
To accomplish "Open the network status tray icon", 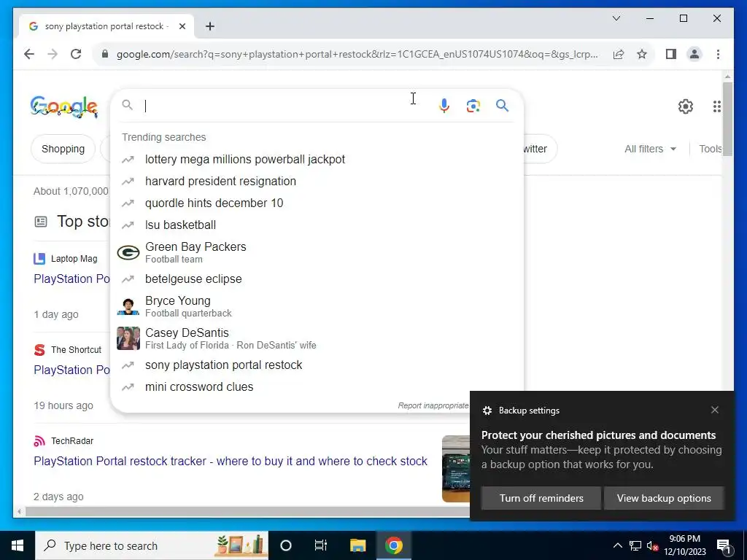I will coord(635,545).
